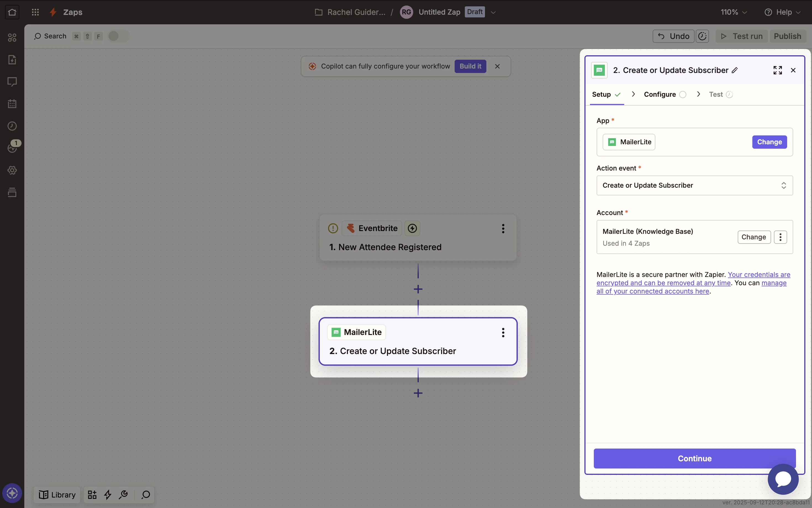Switch to the Configure tab

[665, 95]
